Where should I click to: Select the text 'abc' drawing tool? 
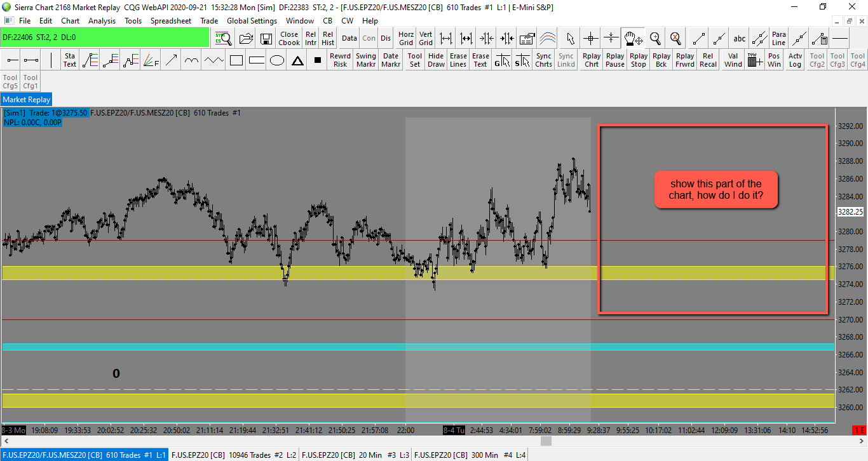tap(740, 38)
